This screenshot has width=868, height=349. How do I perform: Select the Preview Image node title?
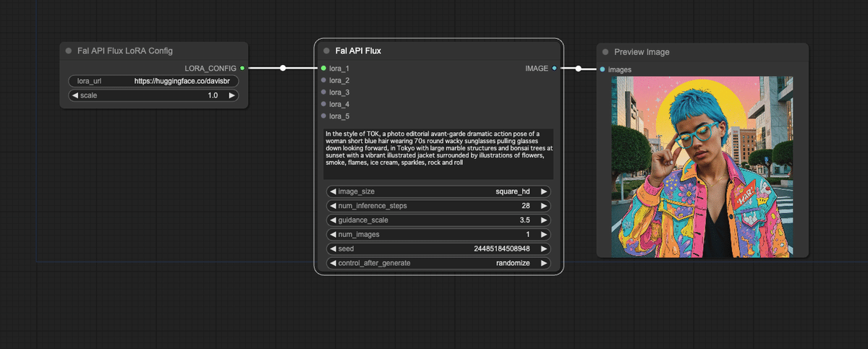(642, 52)
